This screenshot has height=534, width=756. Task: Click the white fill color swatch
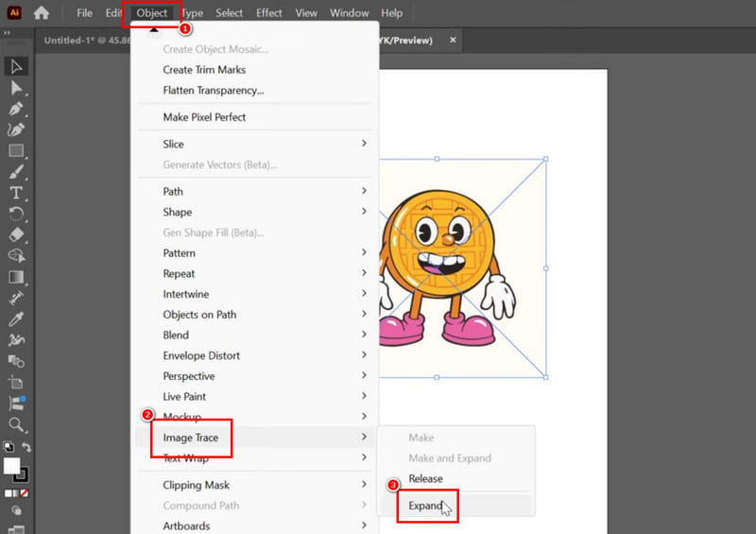pos(12,466)
